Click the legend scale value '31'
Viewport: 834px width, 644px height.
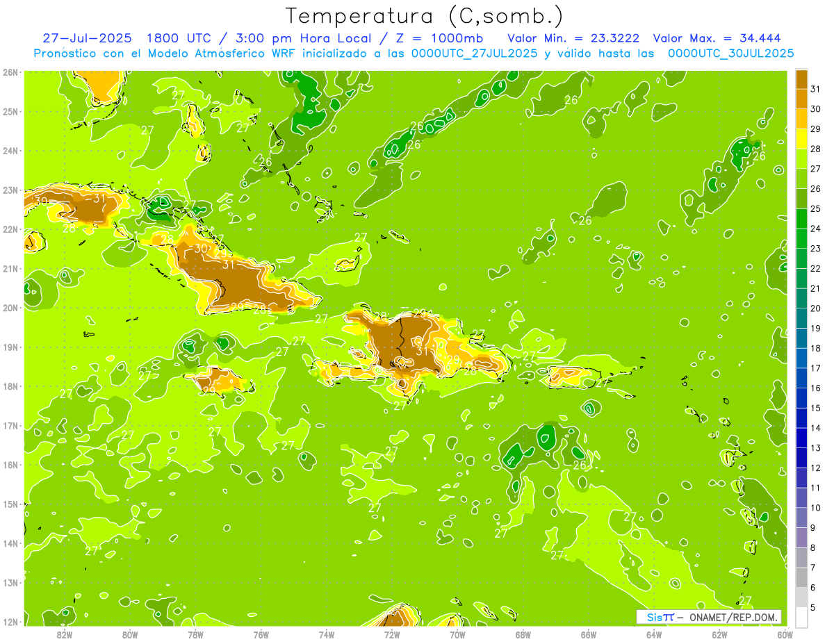tap(816, 89)
